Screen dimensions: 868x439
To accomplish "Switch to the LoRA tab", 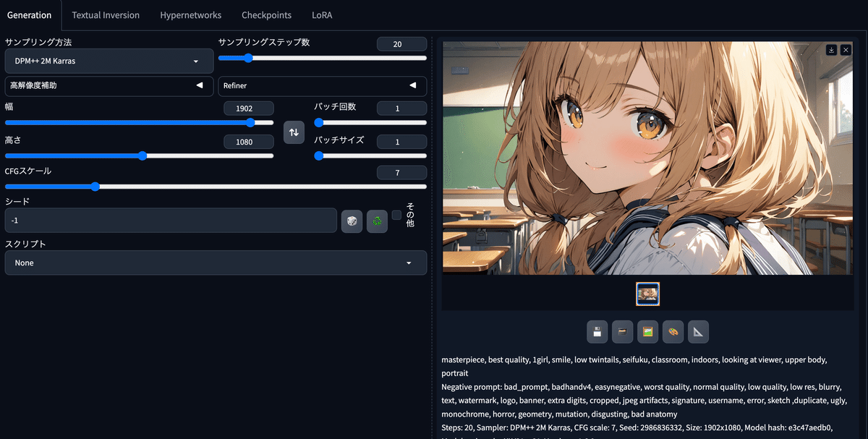I will pos(322,14).
